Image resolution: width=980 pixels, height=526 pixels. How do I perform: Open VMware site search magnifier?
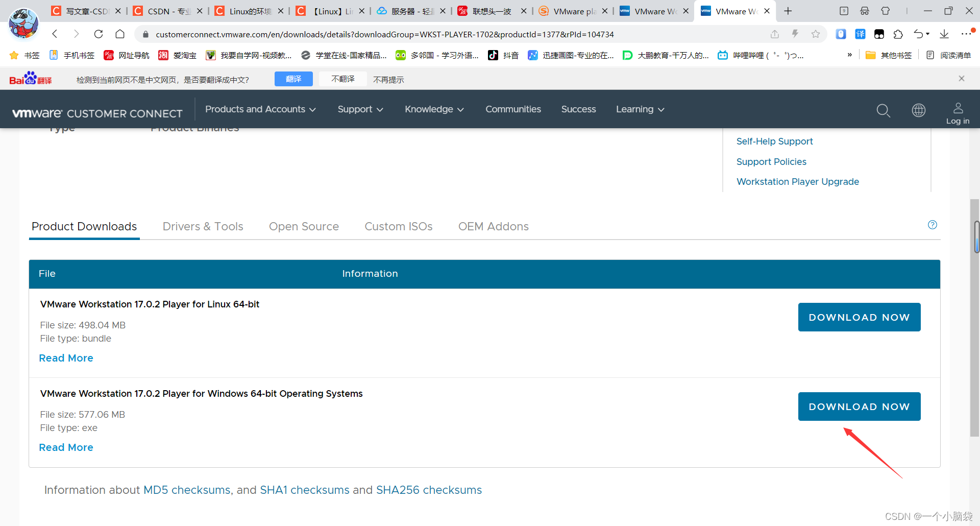point(883,110)
